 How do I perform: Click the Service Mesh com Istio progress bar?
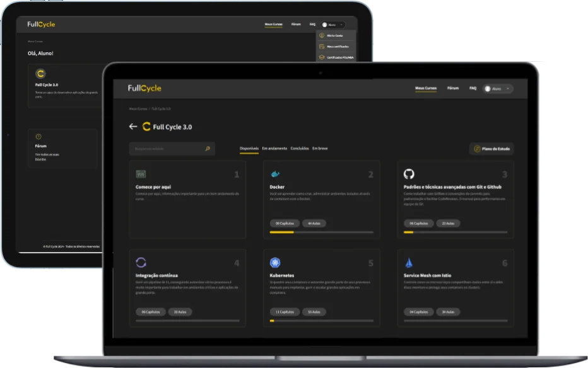[x=456, y=321]
